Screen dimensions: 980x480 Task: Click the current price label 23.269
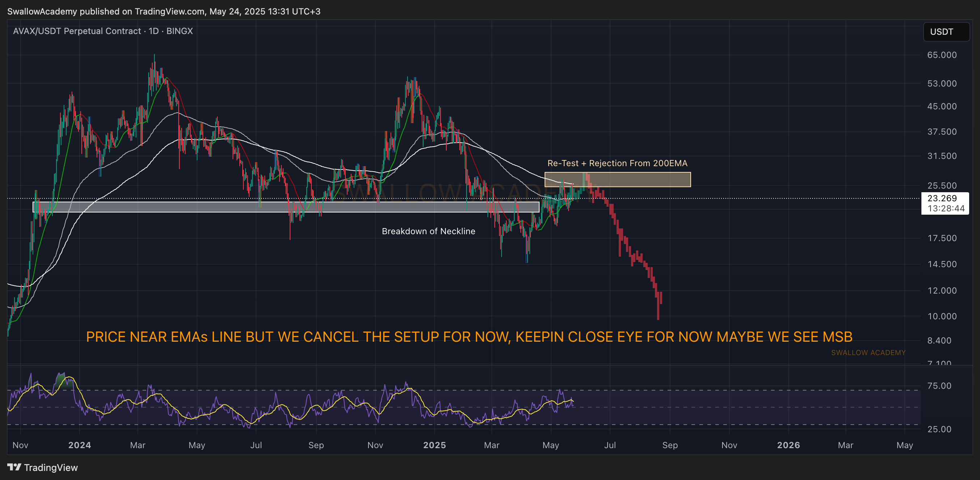[942, 198]
